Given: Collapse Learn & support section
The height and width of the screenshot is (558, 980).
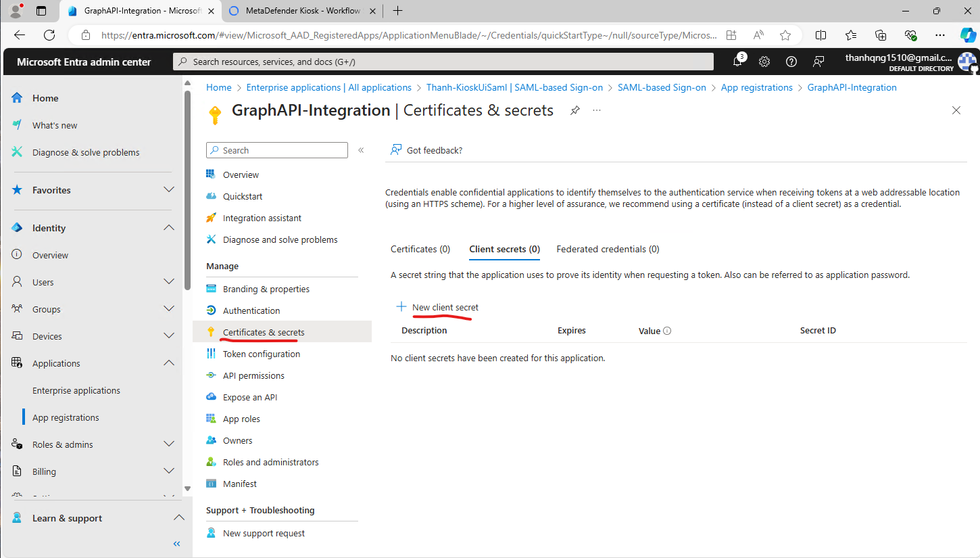Looking at the screenshot, I should pos(178,518).
